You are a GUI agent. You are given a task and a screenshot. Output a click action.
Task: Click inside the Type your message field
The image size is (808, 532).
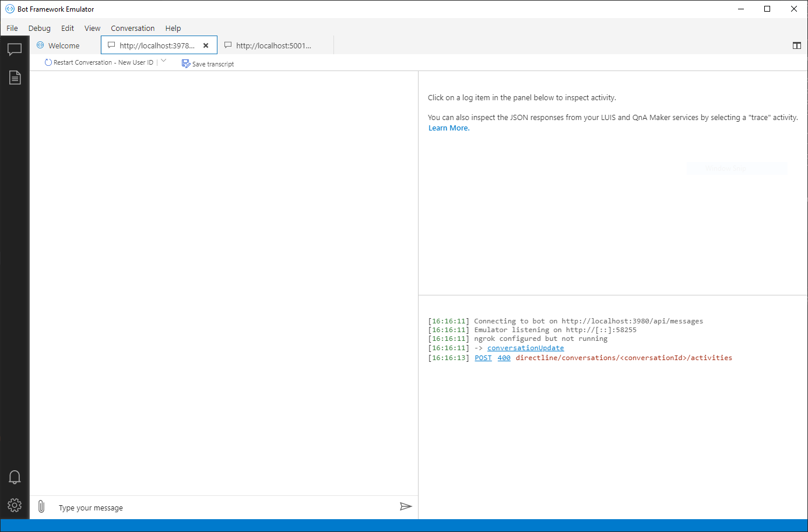tap(175, 507)
